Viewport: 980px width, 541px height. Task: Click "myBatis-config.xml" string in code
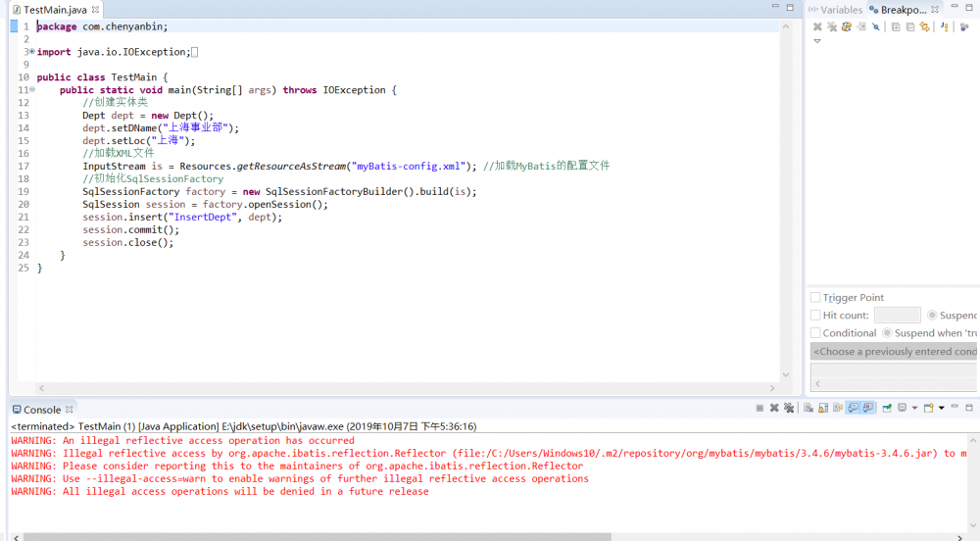coord(409,167)
